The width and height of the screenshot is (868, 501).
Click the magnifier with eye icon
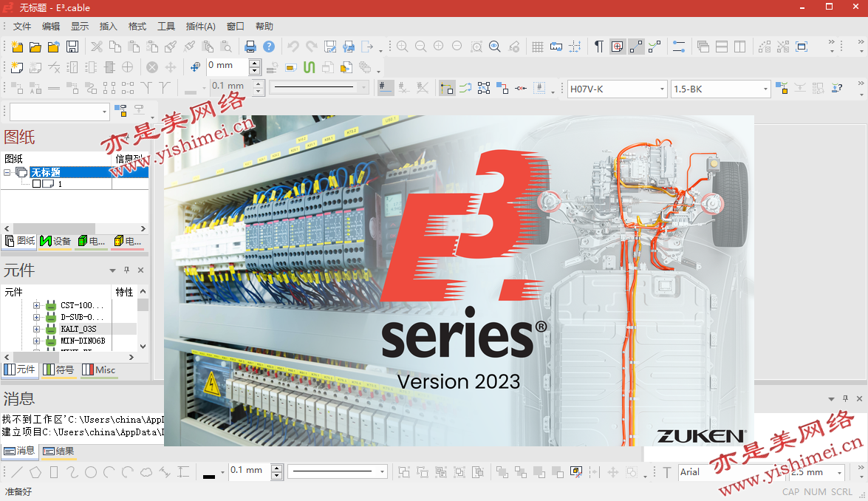pyautogui.click(x=495, y=47)
